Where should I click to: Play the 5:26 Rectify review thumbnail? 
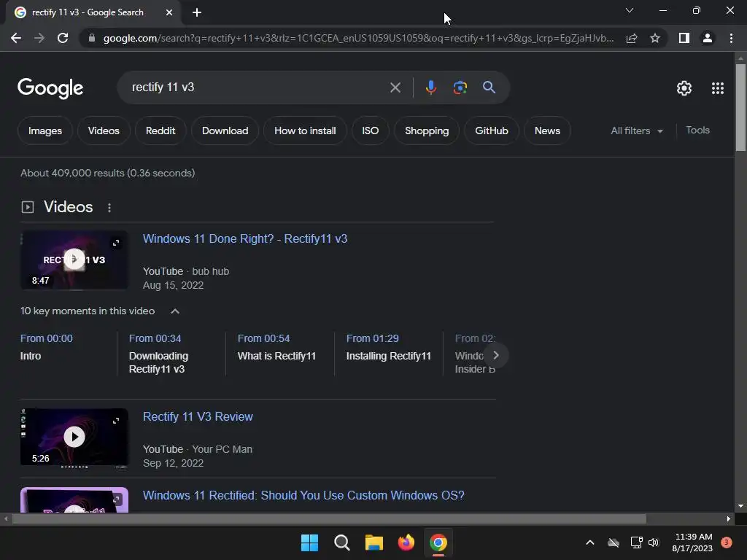point(74,437)
